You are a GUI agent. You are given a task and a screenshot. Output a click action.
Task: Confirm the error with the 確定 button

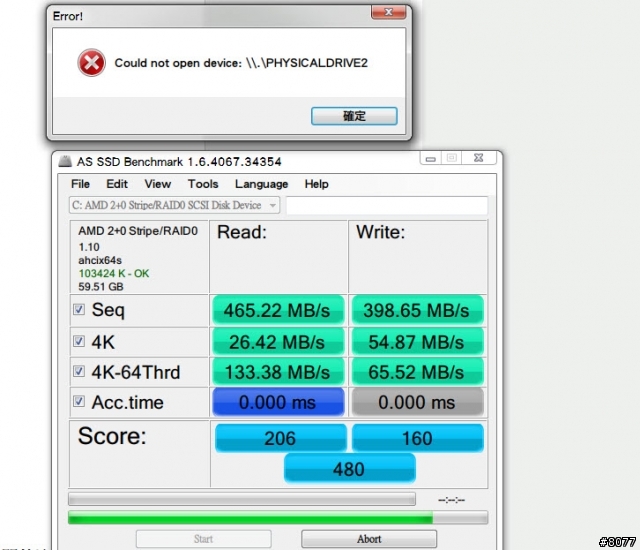pyautogui.click(x=354, y=116)
